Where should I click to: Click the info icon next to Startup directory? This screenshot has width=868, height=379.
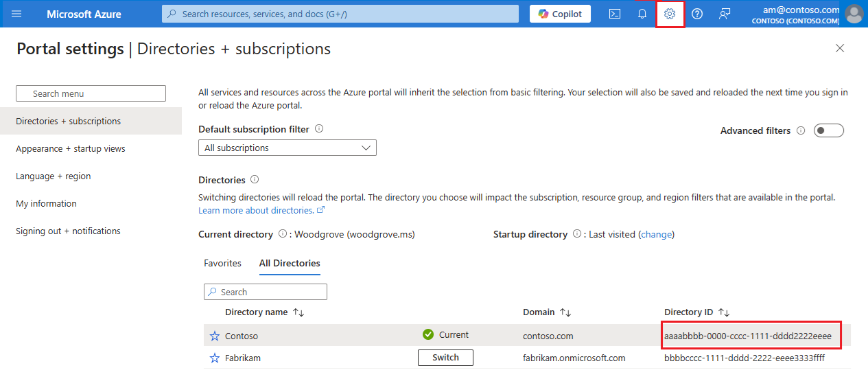(x=577, y=234)
